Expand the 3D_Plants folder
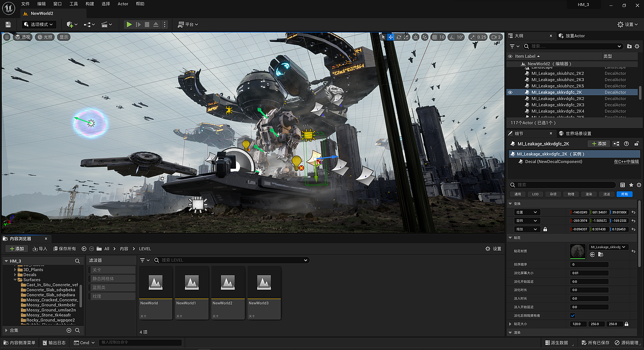 tap(15, 269)
